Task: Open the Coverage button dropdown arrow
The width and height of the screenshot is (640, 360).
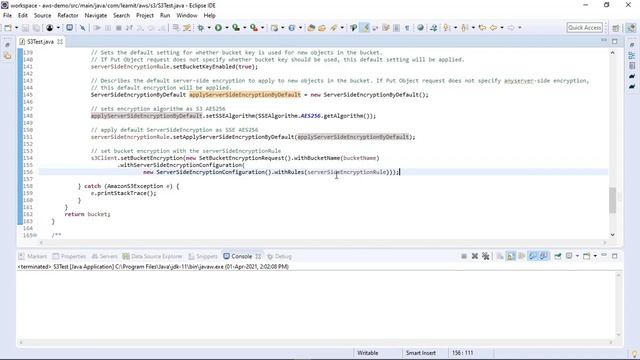Action: (x=244, y=28)
